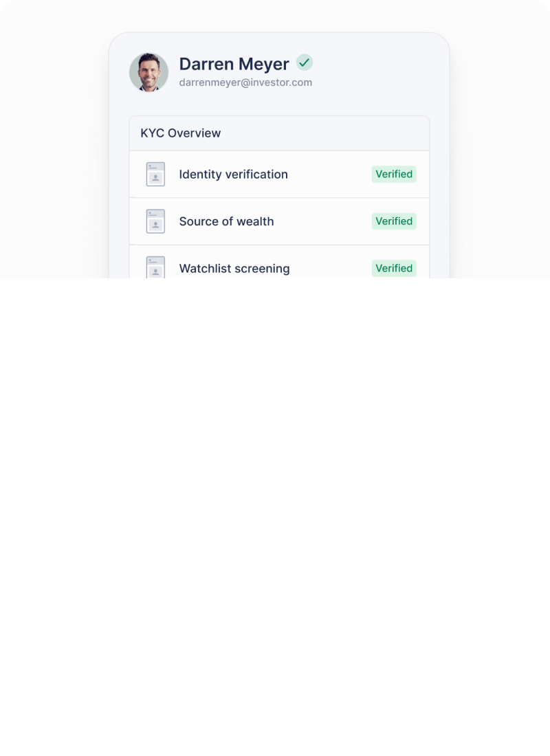550x756 pixels.
Task: Click the Identity verification document icon
Action: pos(155,174)
